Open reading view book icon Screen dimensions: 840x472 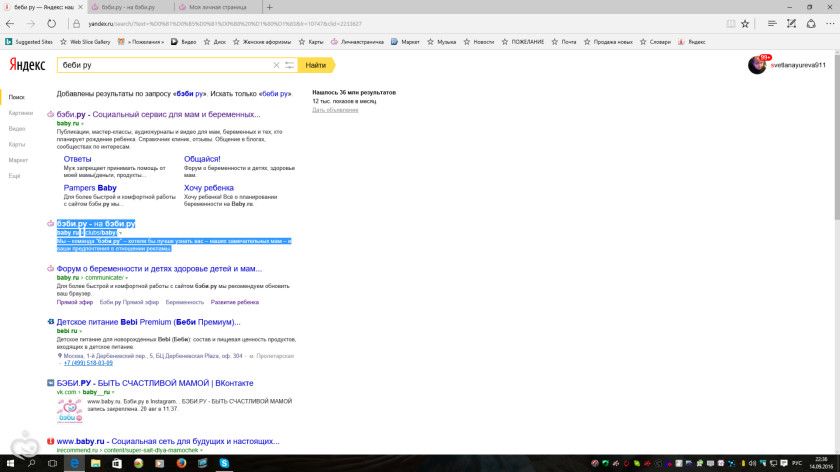click(731, 24)
